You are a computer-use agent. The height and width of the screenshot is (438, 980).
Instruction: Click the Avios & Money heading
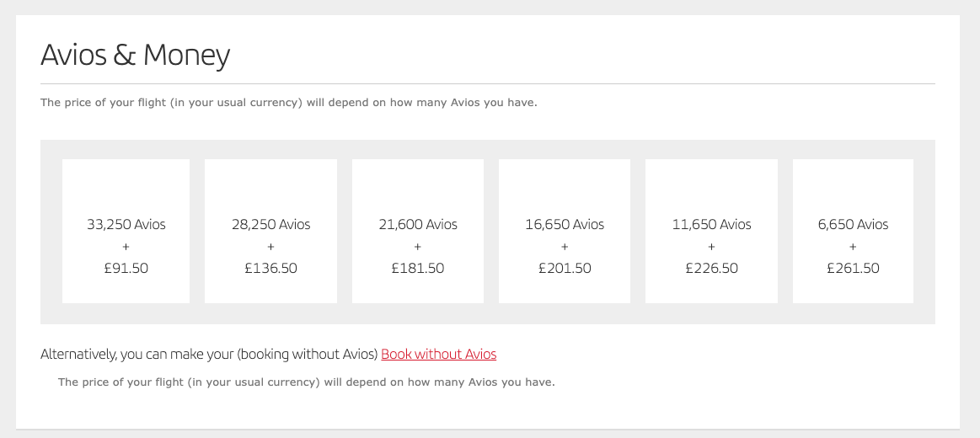click(x=136, y=56)
